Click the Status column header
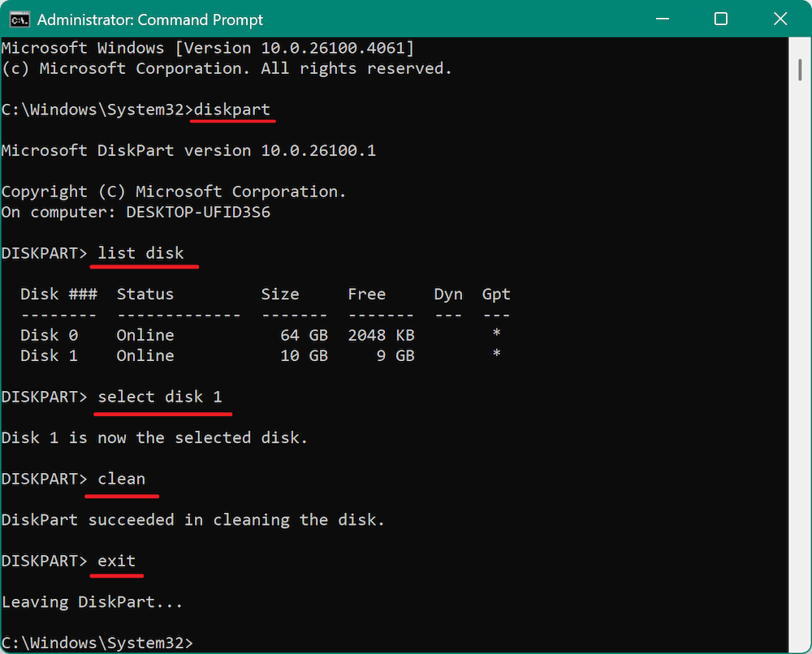 (x=145, y=294)
